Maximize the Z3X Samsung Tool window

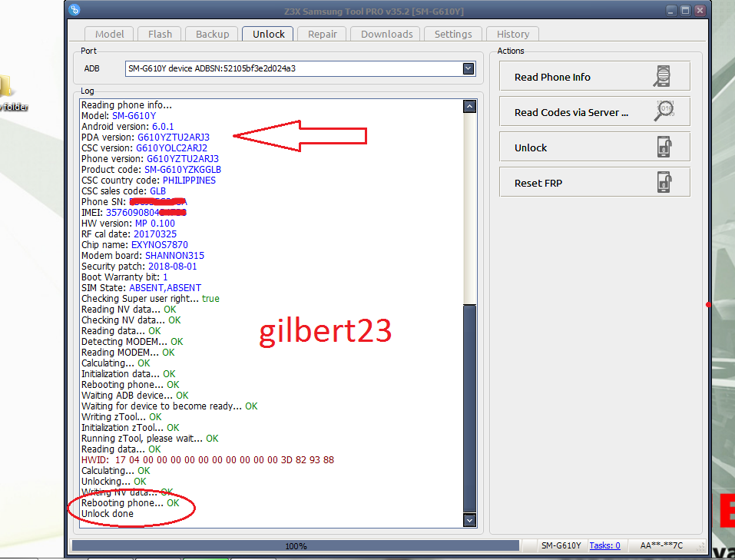click(x=685, y=10)
